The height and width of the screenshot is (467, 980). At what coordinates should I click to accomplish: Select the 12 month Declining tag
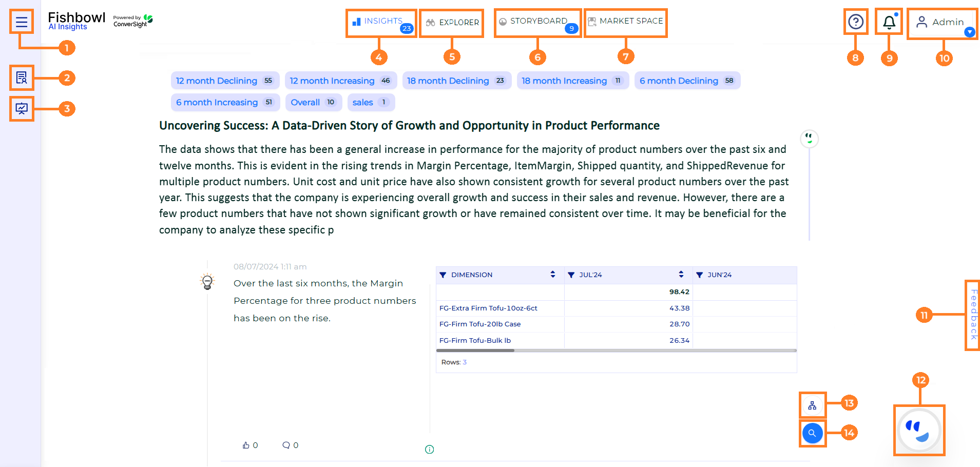pos(225,81)
